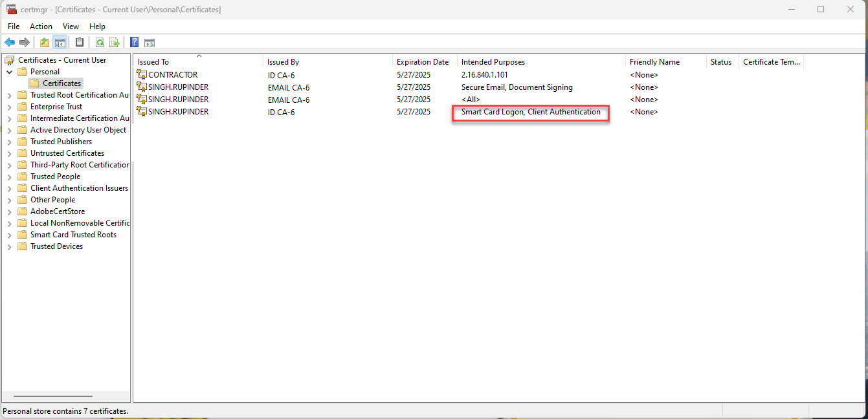Click certificate icon of Smart Card Logon row
Image resolution: width=868 pixels, height=419 pixels.
click(x=142, y=112)
